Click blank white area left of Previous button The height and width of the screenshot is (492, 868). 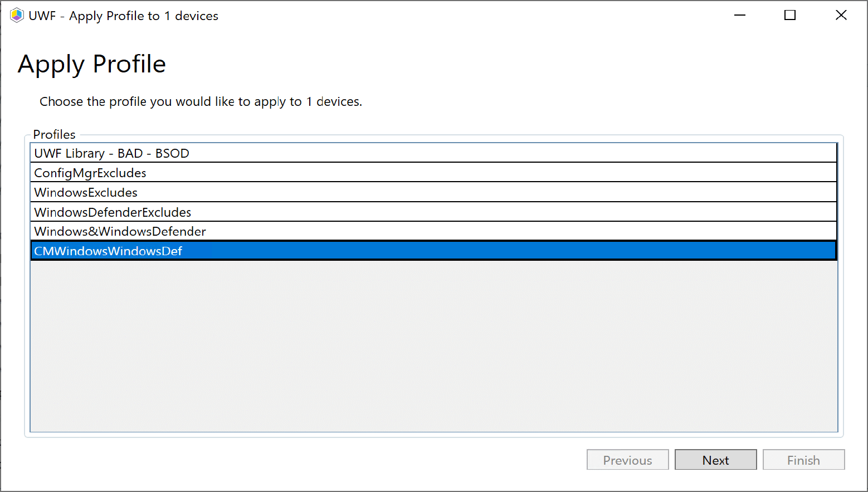point(334,460)
